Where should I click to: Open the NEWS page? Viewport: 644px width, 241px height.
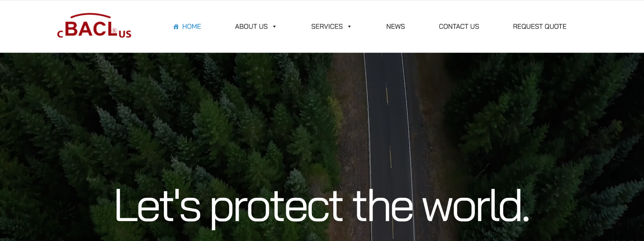point(395,26)
